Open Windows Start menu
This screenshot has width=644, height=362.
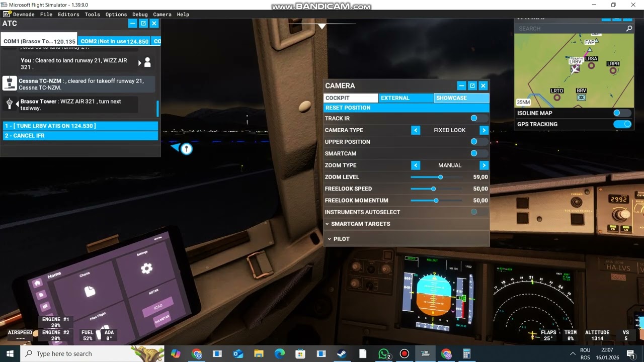coord(10,354)
